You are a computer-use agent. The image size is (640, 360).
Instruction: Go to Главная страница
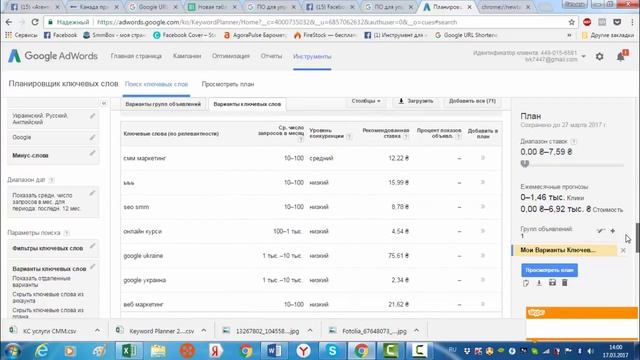coord(136,56)
